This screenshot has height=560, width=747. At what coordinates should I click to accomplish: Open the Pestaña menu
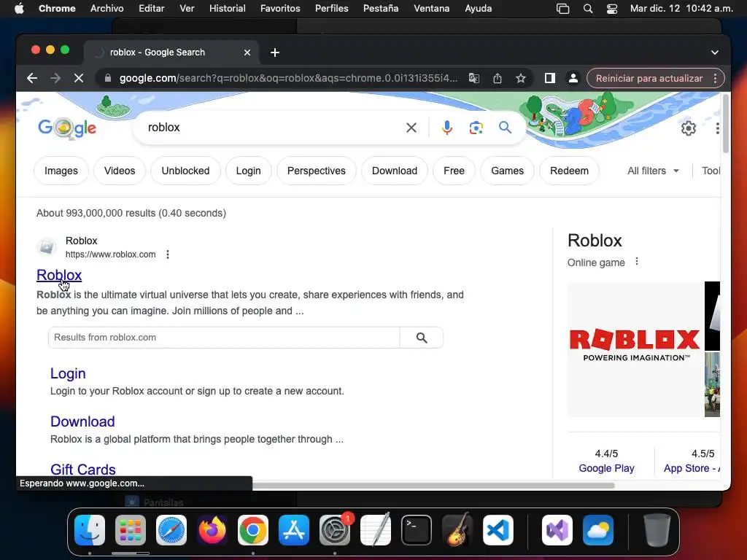(381, 9)
